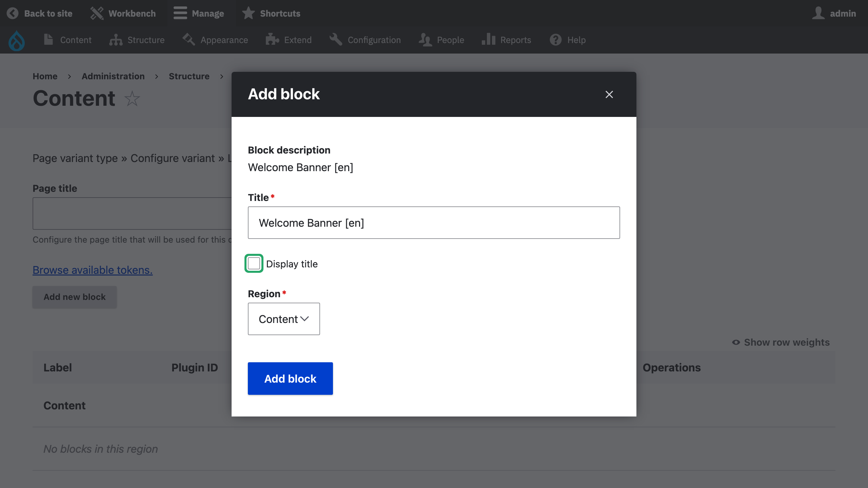Toggle Show row weights visibility
The width and height of the screenshot is (868, 488).
[x=781, y=342]
